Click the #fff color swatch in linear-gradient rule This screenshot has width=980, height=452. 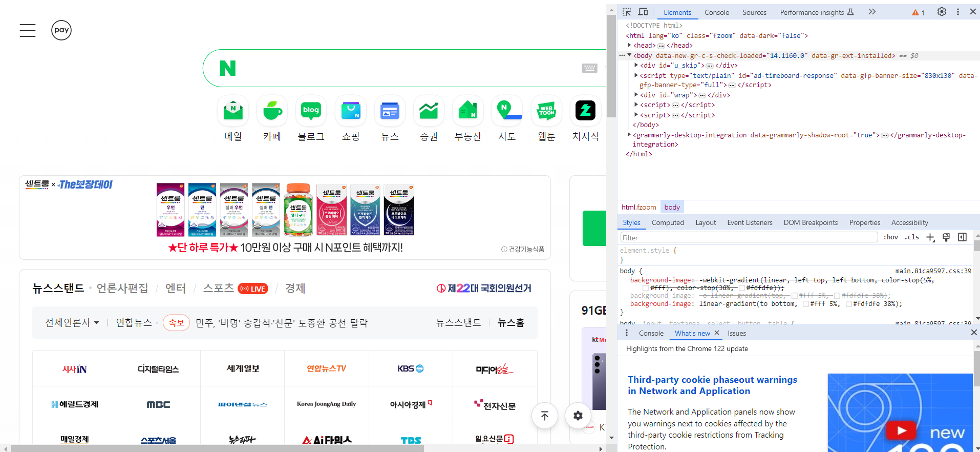point(806,304)
